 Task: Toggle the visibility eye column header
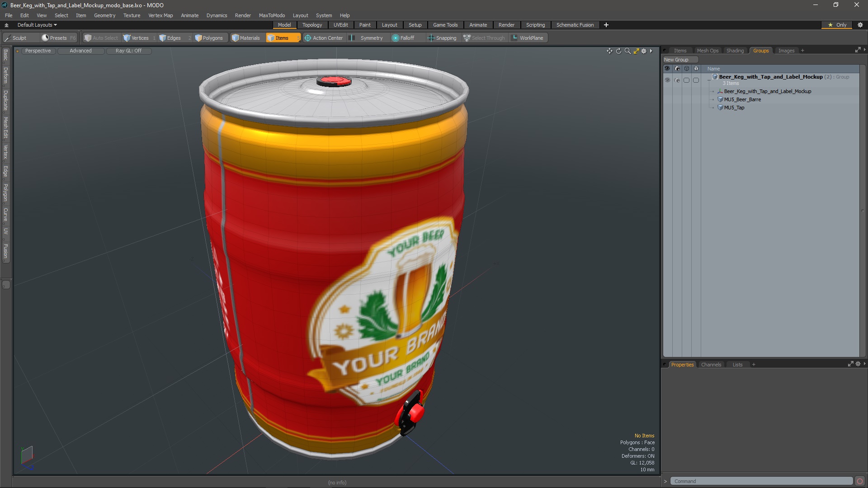(x=667, y=69)
